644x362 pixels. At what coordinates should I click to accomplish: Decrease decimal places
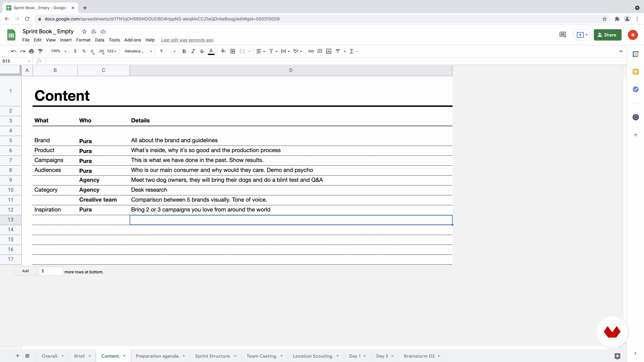(92, 51)
